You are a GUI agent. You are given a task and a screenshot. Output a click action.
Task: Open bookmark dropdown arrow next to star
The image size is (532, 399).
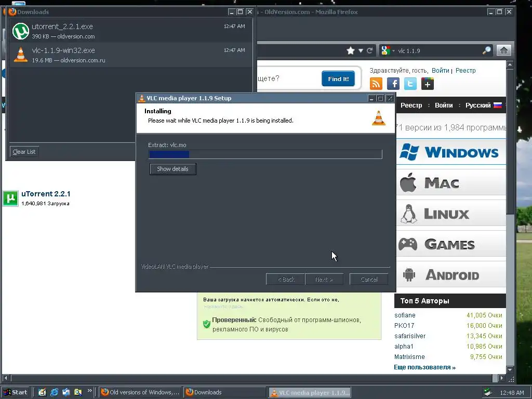coord(361,50)
